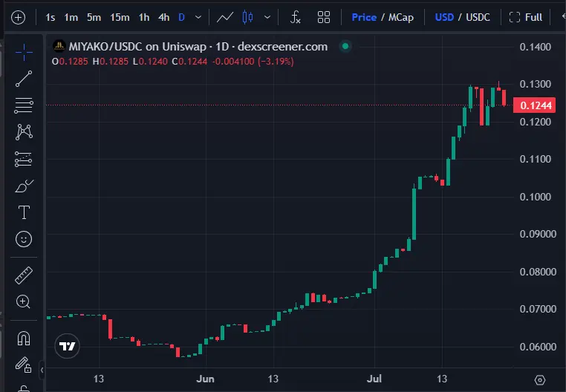Open the Fib retracement tool
The width and height of the screenshot is (566, 392).
(24, 105)
